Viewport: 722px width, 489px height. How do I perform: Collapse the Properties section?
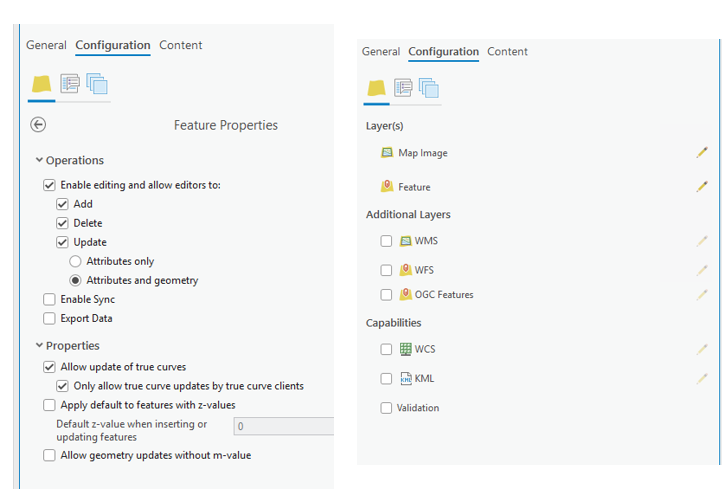pyautogui.click(x=39, y=346)
